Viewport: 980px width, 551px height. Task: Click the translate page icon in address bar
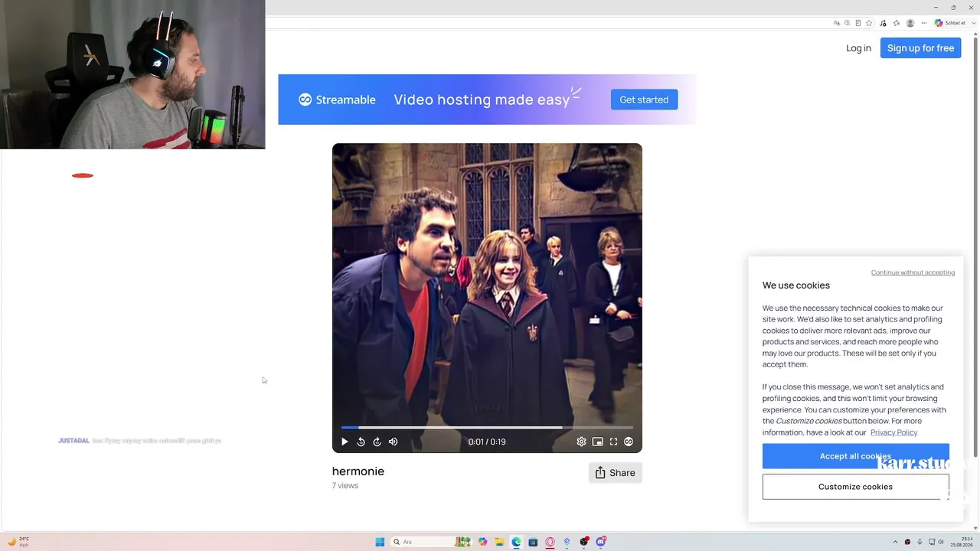pyautogui.click(x=837, y=23)
